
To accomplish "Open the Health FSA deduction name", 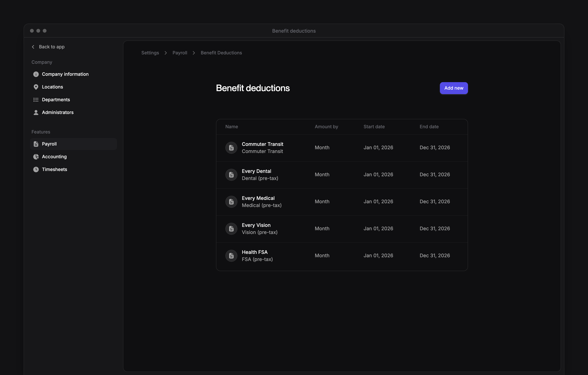I will click(x=255, y=252).
